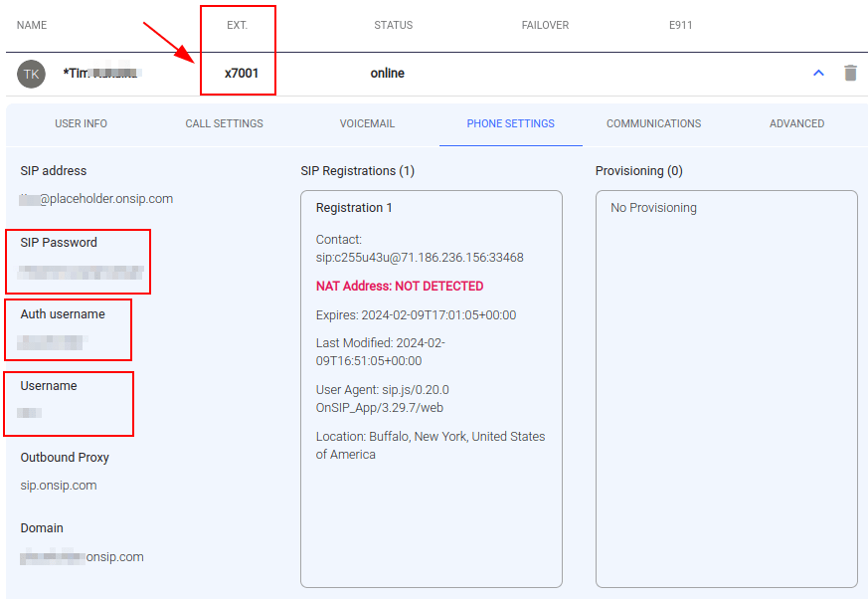This screenshot has width=868, height=599.
Task: Click the TK user avatar
Action: [x=30, y=73]
